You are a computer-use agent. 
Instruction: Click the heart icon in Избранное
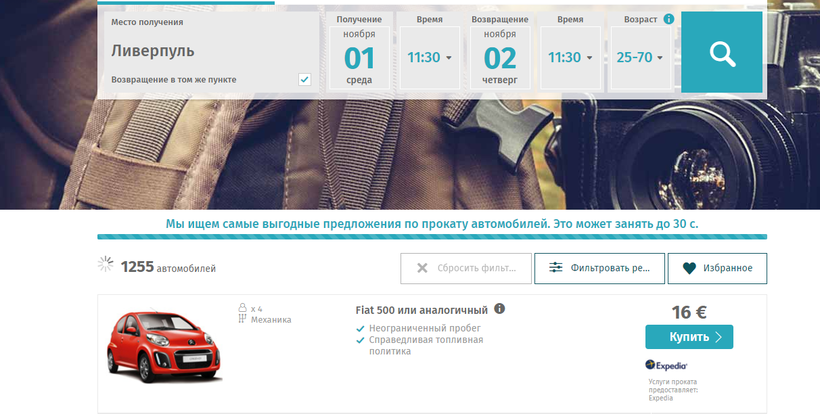pyautogui.click(x=689, y=268)
